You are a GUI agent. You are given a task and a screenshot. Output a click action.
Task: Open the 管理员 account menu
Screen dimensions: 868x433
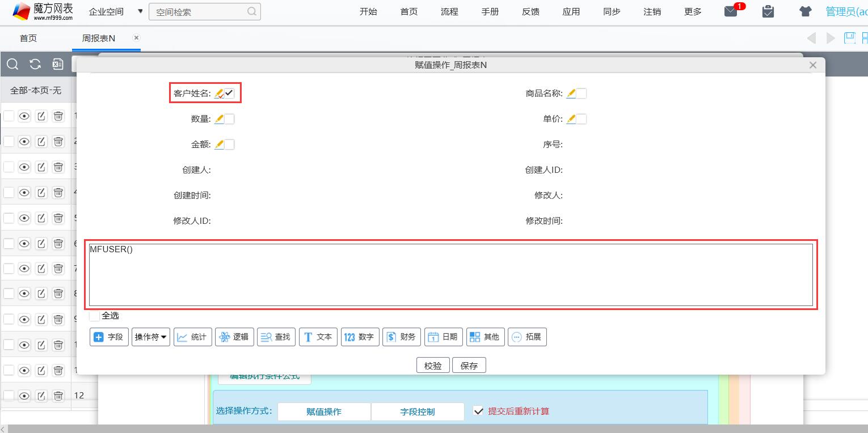pos(846,11)
